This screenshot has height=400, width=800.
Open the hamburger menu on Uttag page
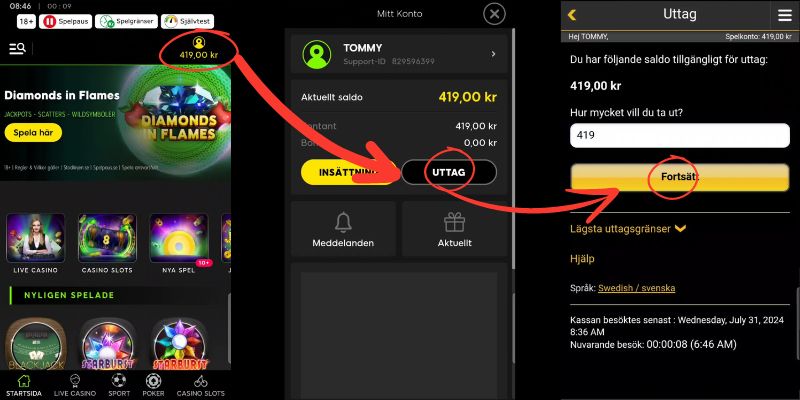tap(785, 15)
